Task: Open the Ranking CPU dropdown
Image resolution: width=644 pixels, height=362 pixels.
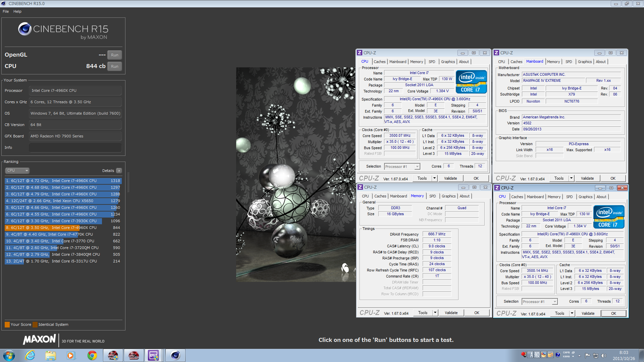Action: [17, 171]
